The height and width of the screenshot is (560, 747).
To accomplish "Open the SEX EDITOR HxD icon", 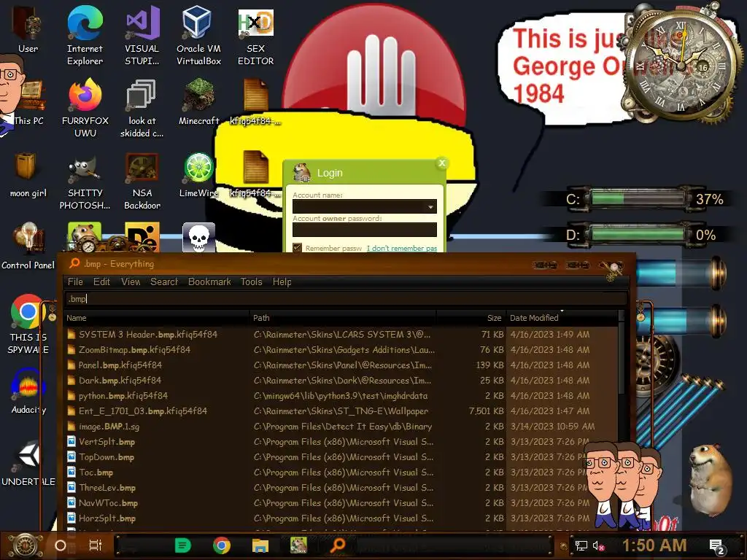I will coord(256,34).
